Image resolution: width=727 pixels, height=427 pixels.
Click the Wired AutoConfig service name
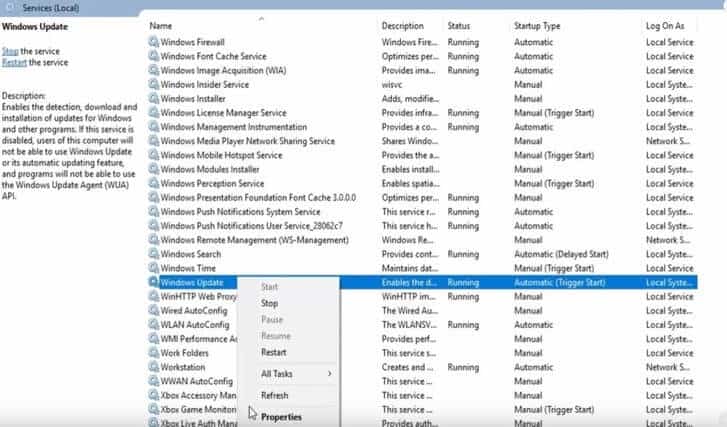click(x=194, y=310)
